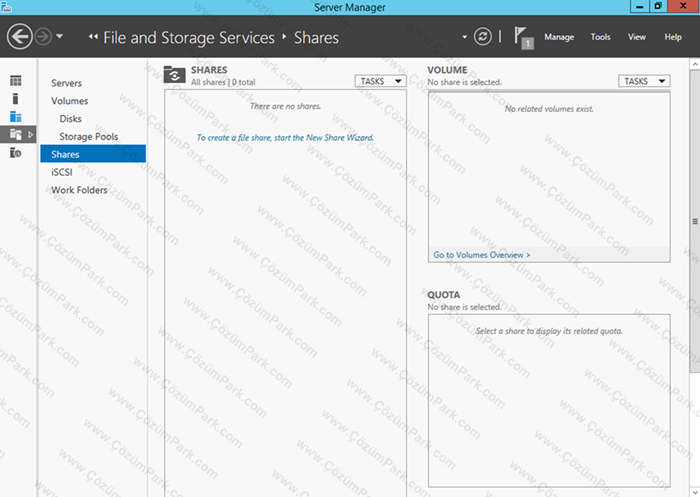Open the VOLUME tile TASKS dropdown
The height and width of the screenshot is (497, 700).
pyautogui.click(x=644, y=81)
